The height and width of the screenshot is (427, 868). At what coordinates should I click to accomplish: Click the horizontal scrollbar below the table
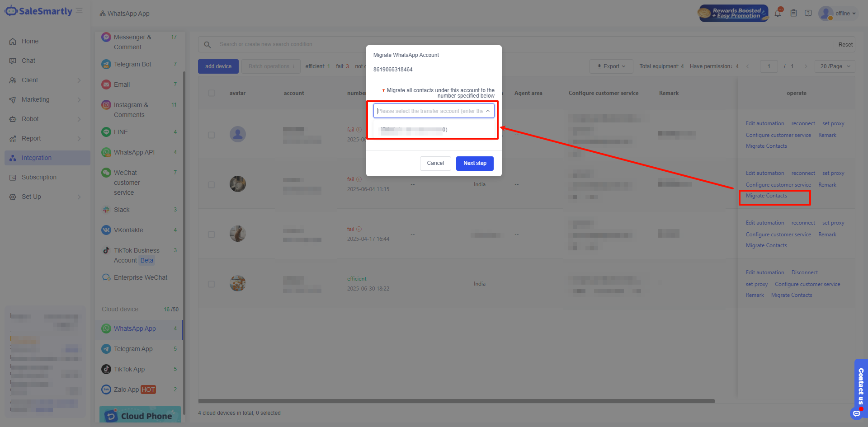(x=456, y=401)
